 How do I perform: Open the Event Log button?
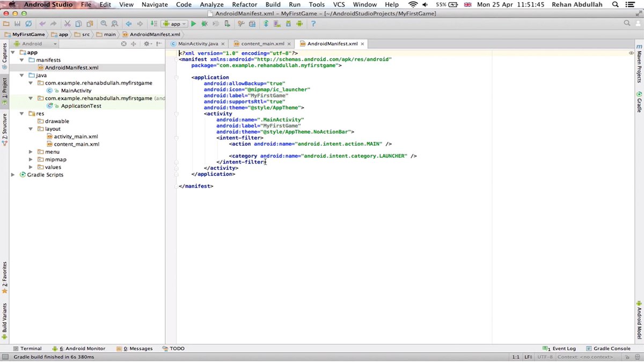pos(559,349)
